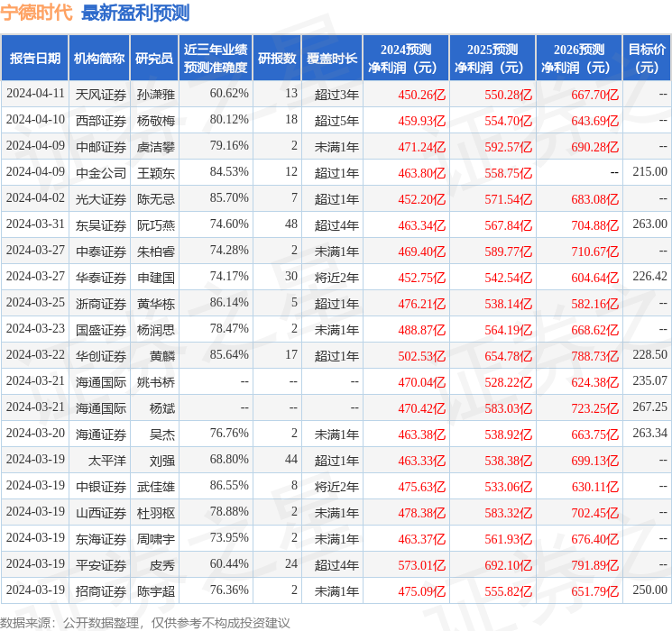Click analyst name 周啸宇
672x631 pixels.
coord(155,538)
